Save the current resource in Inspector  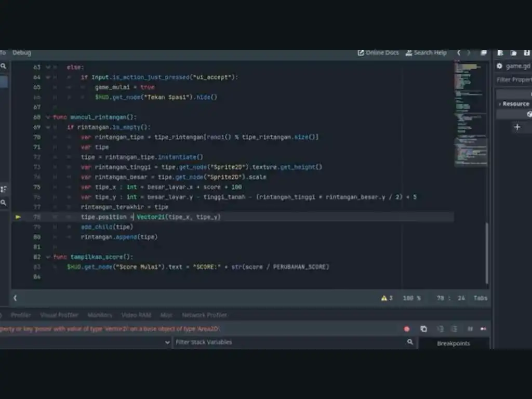(527, 52)
